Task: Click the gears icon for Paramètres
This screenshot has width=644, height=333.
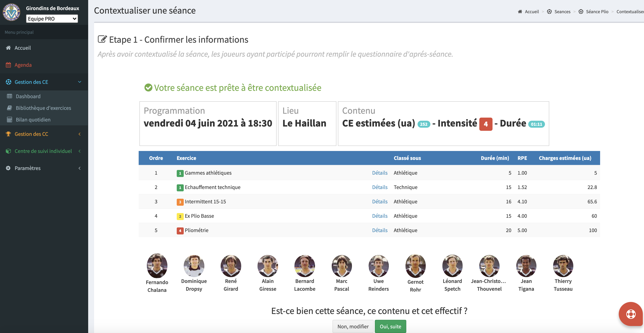Action: click(8, 168)
